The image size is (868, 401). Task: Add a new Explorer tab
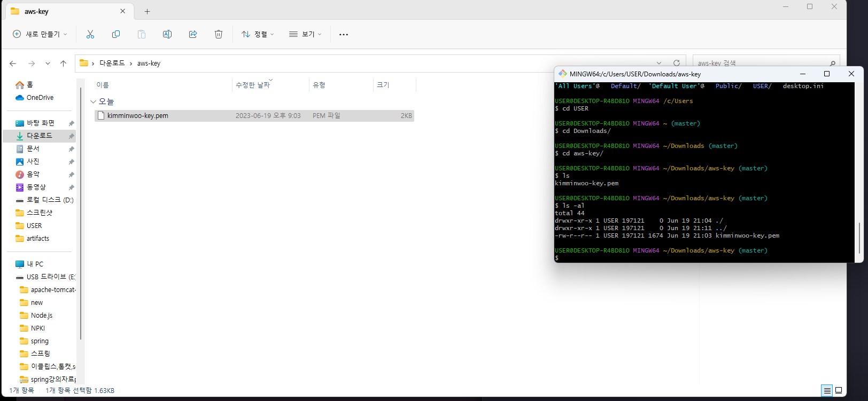tap(147, 11)
